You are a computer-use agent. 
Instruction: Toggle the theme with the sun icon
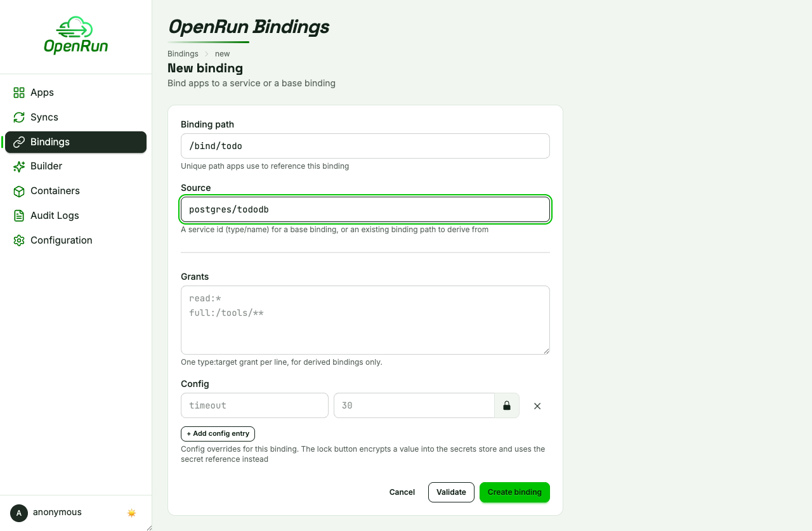click(132, 513)
